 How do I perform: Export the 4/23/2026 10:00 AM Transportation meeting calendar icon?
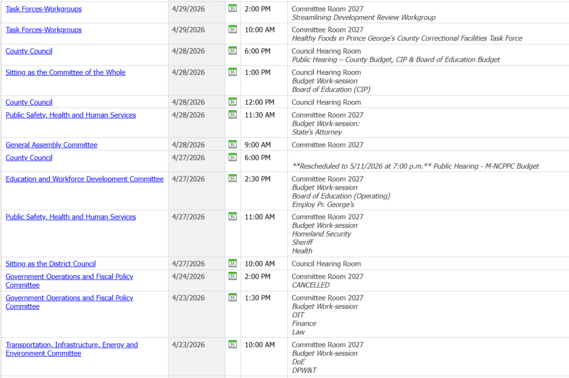point(233,344)
